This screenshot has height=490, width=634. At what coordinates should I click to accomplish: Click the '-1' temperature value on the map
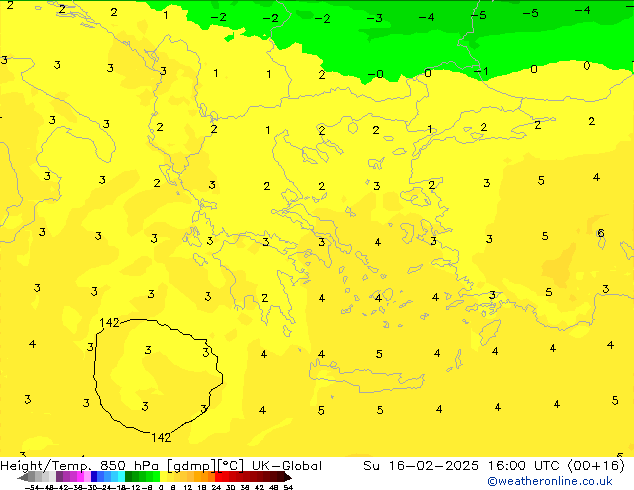(x=481, y=71)
